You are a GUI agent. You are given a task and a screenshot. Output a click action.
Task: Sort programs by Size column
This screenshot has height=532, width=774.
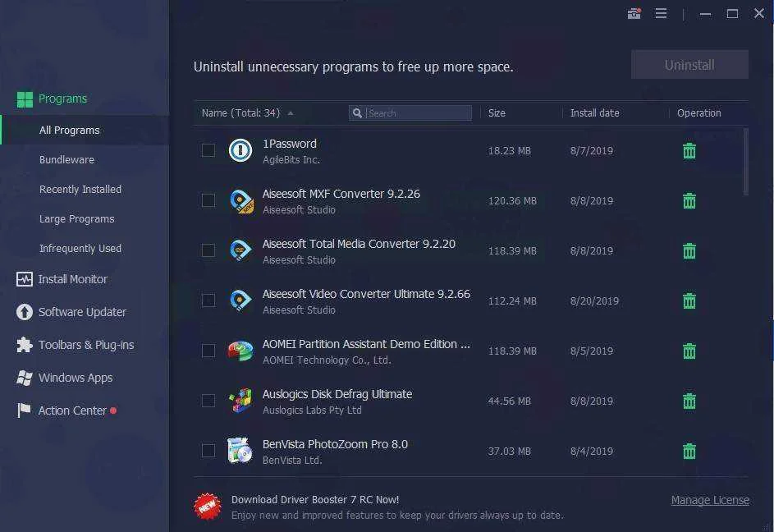pyautogui.click(x=497, y=113)
